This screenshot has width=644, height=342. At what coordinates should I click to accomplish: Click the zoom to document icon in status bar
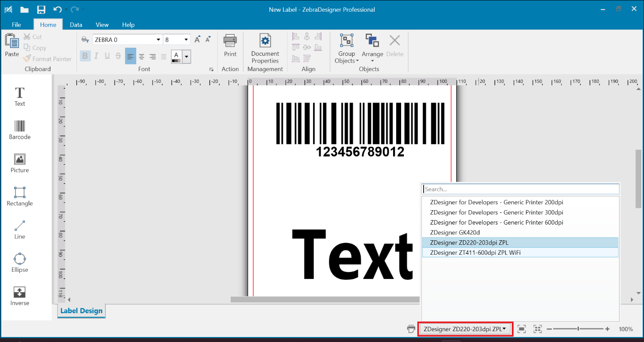click(522, 329)
